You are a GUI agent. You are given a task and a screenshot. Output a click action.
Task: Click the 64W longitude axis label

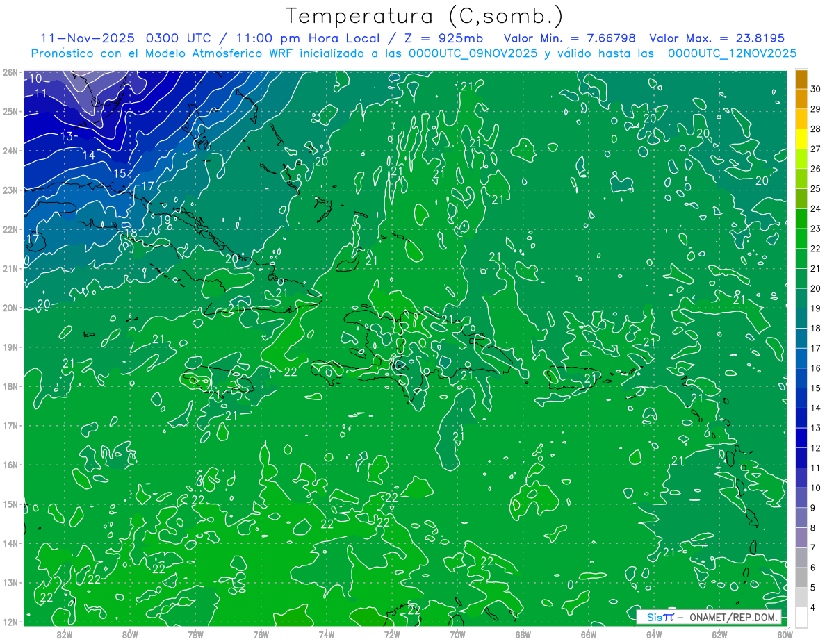point(654,634)
